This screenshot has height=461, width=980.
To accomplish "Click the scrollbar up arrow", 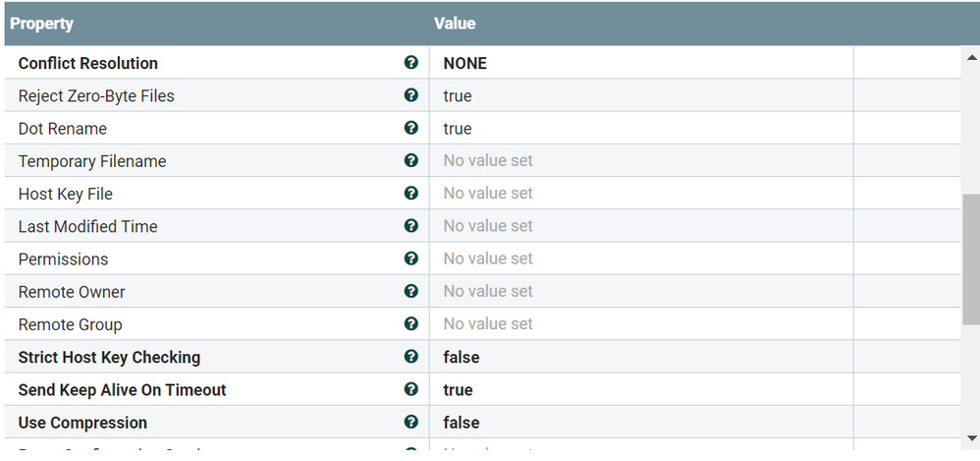I will (971, 57).
